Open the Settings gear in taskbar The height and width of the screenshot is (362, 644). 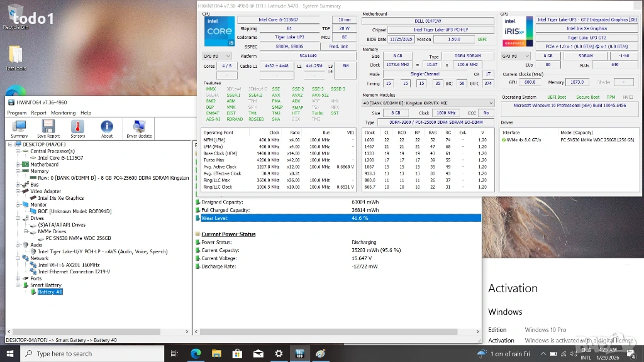click(x=277, y=354)
